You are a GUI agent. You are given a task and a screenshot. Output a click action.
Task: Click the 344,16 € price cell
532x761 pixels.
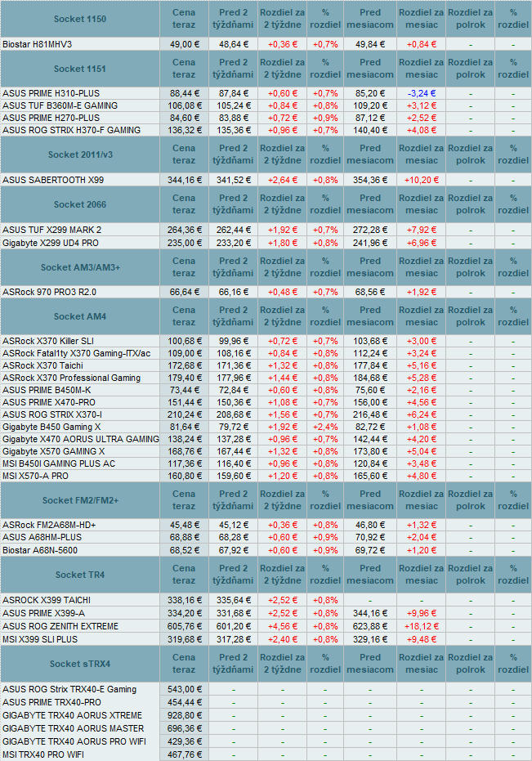pyautogui.click(x=184, y=180)
